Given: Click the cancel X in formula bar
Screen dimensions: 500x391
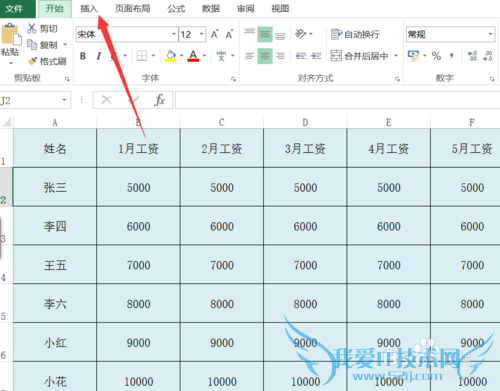Looking at the screenshot, I should (107, 100).
